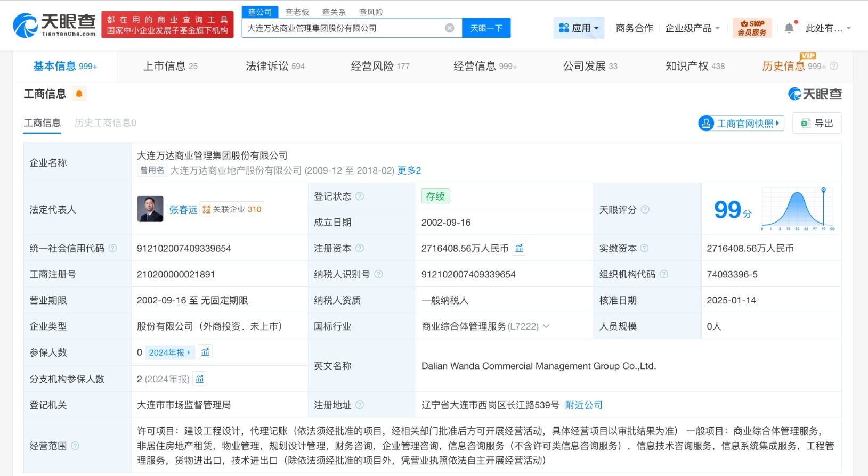Open the registered capital chart icon

519,249
